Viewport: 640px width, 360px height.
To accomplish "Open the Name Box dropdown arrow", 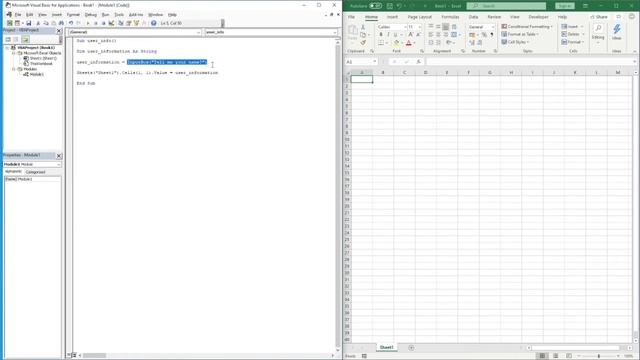I will (x=374, y=62).
